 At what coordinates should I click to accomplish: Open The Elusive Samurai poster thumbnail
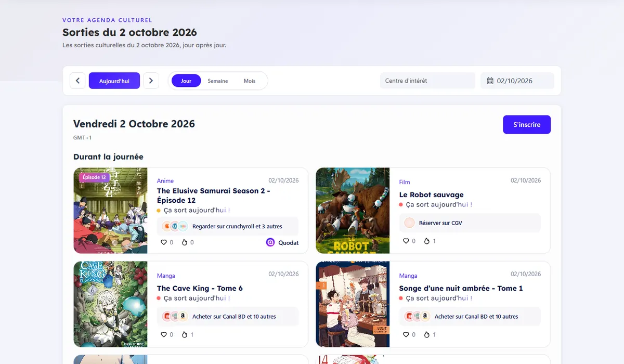[111, 211]
